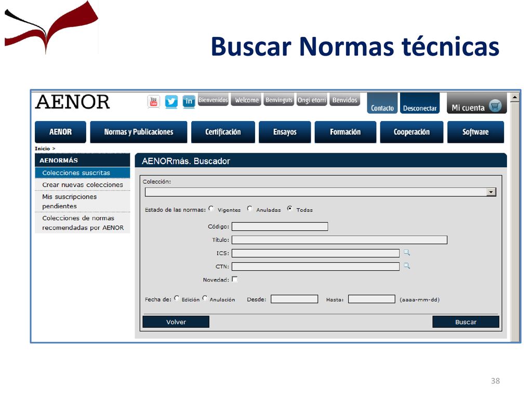Image resolution: width=532 pixels, height=399 pixels.
Task: Click the Buscar button
Action: click(x=465, y=322)
